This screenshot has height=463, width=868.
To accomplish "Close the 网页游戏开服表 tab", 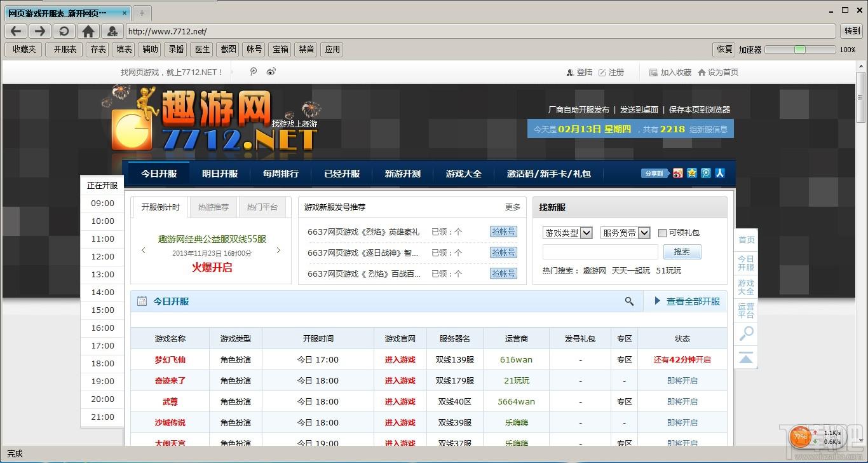I will pyautogui.click(x=125, y=13).
